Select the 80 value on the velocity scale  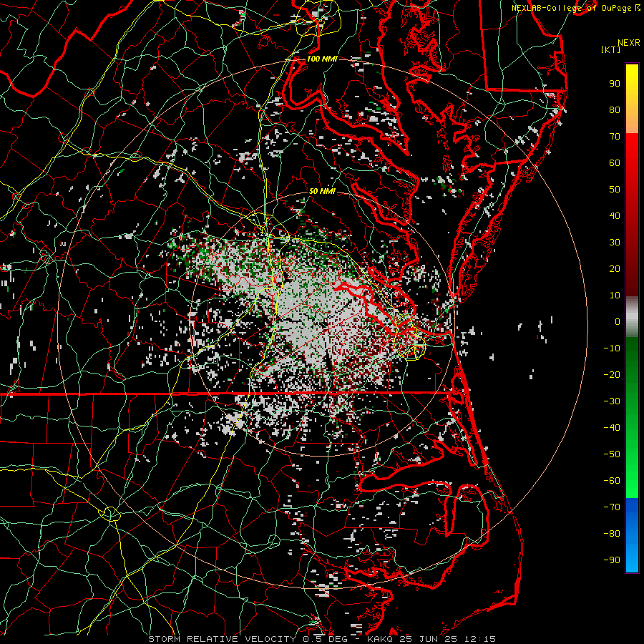click(x=615, y=110)
